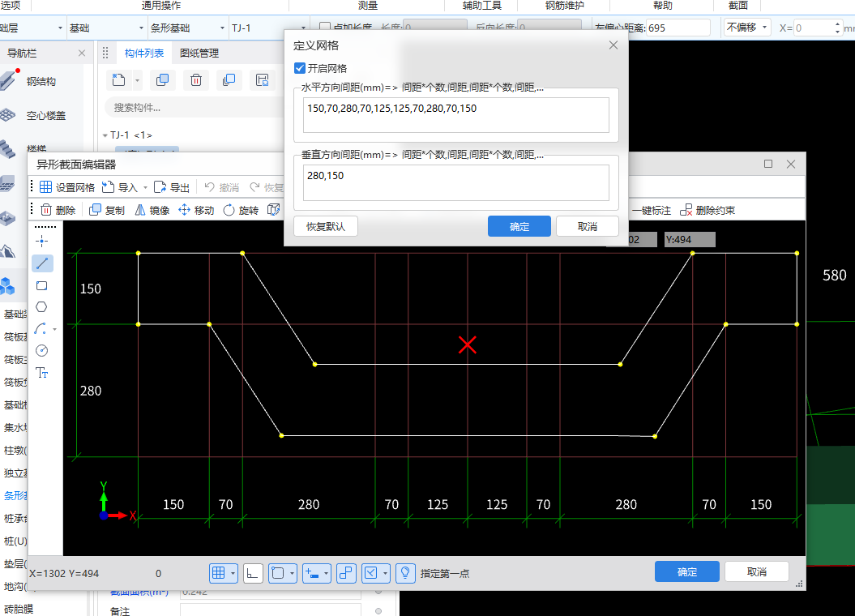Select the point drawing tool
The image size is (855, 616).
coord(42,241)
